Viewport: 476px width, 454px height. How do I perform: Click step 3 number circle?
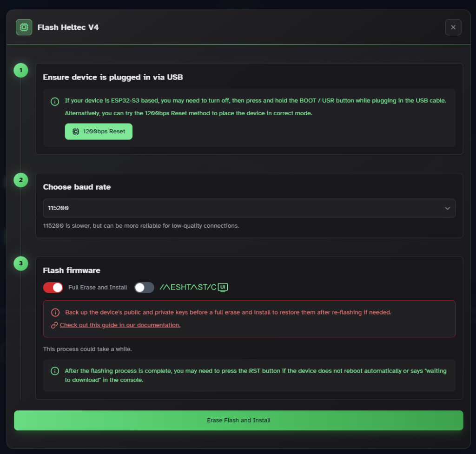[x=21, y=264]
